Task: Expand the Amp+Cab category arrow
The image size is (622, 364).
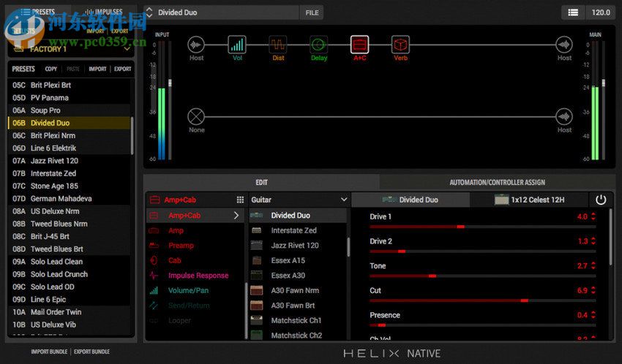Action: [236, 216]
